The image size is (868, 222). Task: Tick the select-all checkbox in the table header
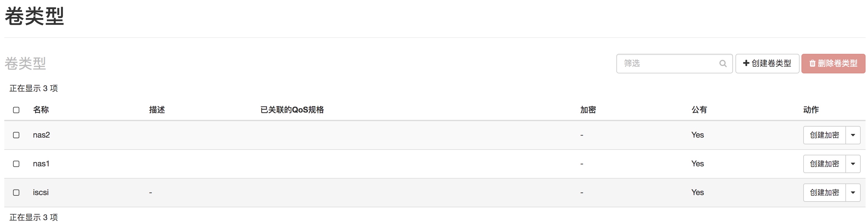(16, 110)
